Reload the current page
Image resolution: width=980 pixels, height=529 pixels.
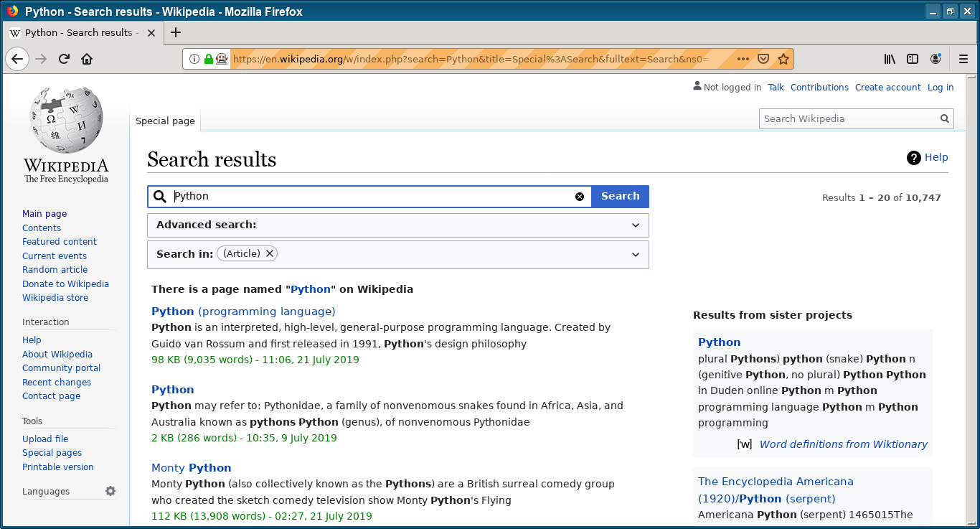pyautogui.click(x=64, y=59)
